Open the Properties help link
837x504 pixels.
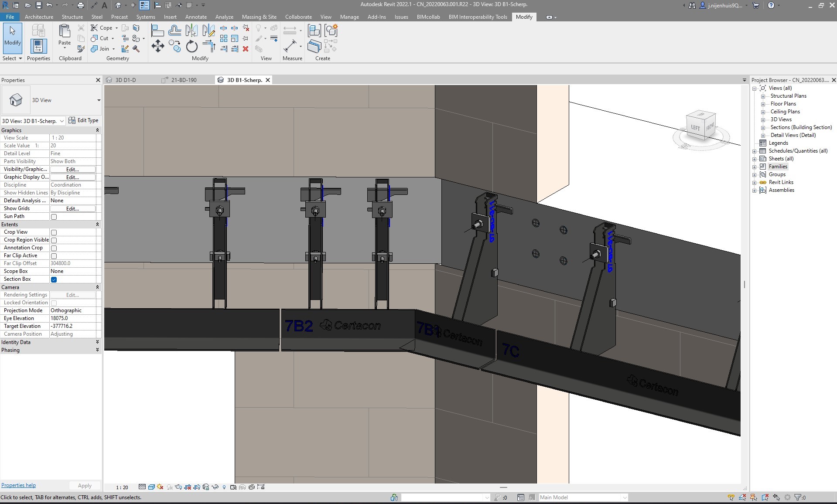point(19,485)
